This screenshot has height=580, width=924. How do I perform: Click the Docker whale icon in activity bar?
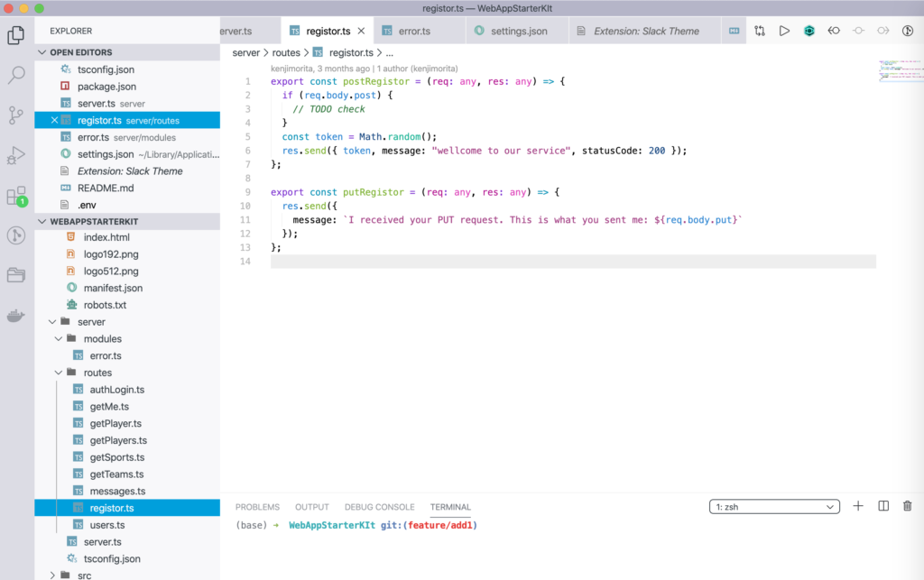[x=14, y=316]
